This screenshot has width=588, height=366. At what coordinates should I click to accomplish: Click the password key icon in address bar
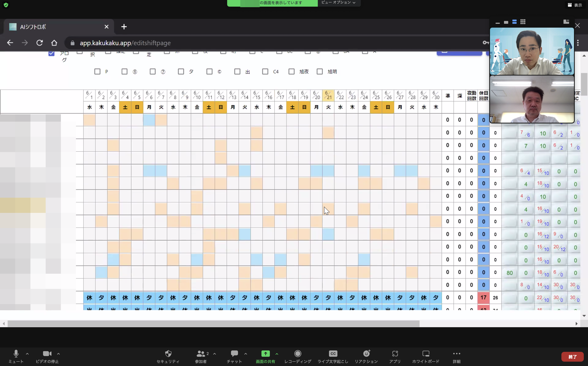tap(485, 43)
